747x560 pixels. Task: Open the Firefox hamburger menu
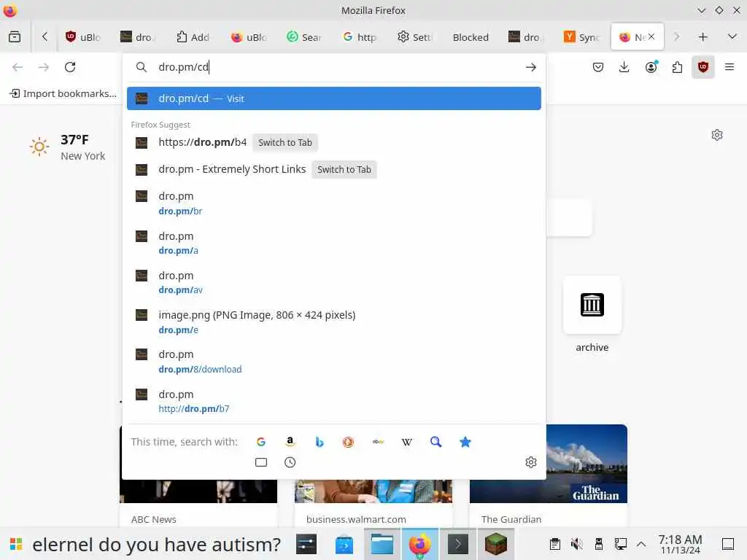pyautogui.click(x=729, y=67)
